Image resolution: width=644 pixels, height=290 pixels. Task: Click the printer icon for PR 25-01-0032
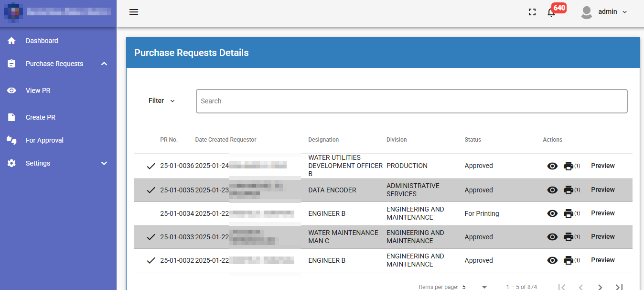(568, 260)
